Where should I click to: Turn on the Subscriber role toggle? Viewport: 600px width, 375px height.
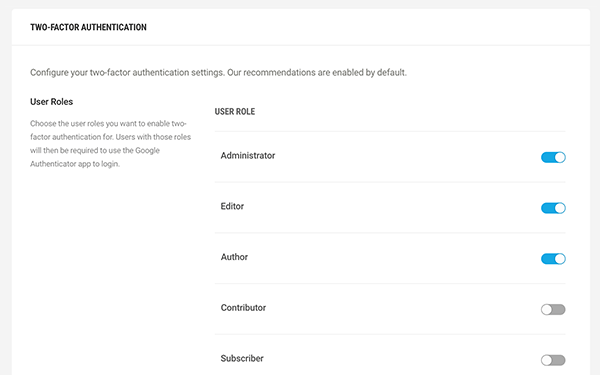tap(553, 360)
